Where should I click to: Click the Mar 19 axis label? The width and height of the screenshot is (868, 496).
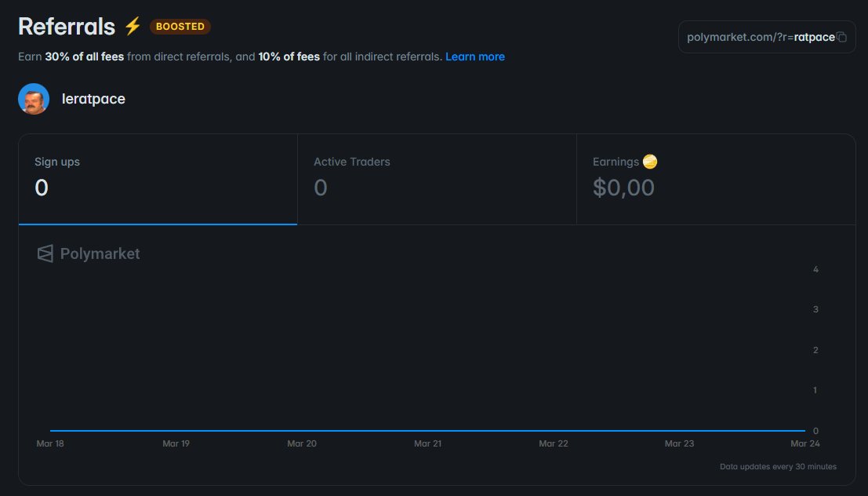176,443
